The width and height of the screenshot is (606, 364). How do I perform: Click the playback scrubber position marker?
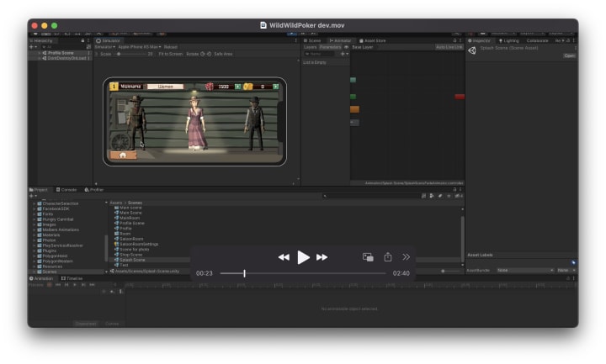pos(245,273)
